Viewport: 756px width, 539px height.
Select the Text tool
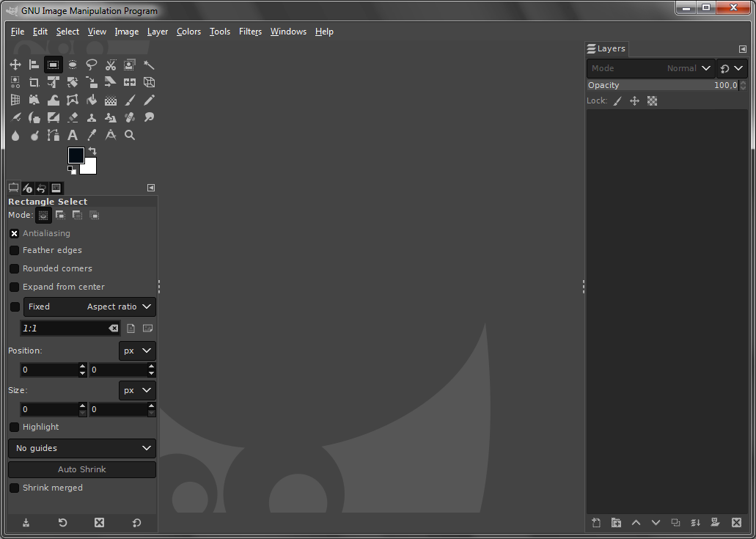tap(73, 135)
